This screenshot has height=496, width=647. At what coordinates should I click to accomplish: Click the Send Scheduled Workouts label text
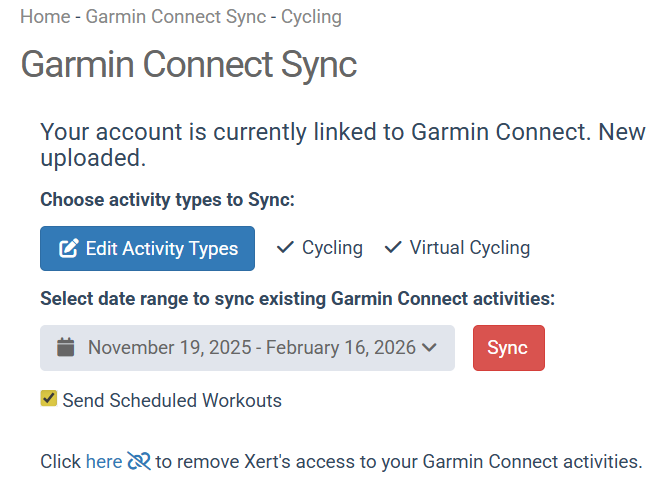pos(172,401)
